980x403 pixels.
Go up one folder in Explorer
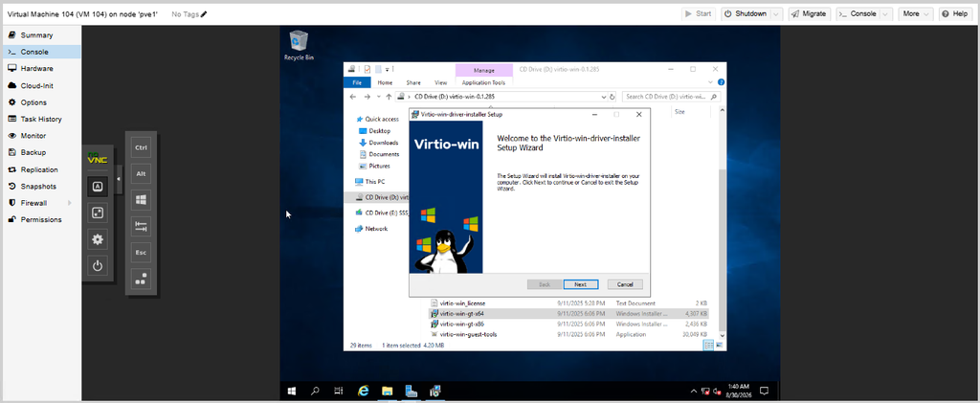point(389,97)
